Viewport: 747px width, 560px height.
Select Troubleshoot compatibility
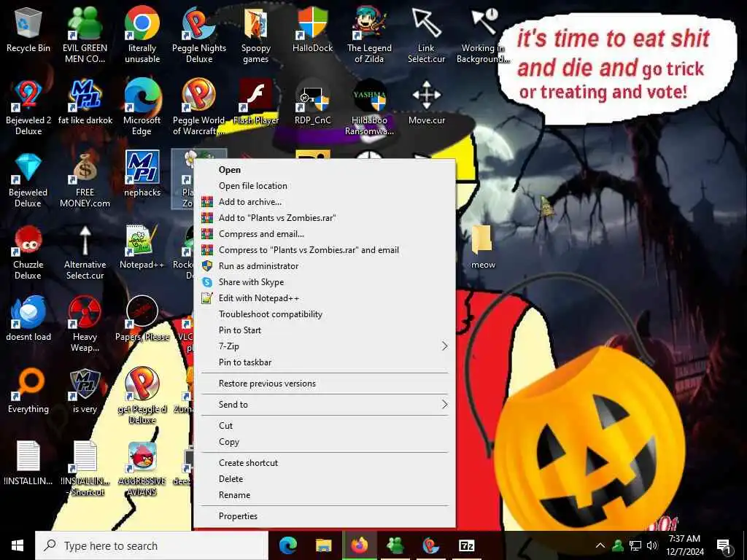tap(325, 314)
